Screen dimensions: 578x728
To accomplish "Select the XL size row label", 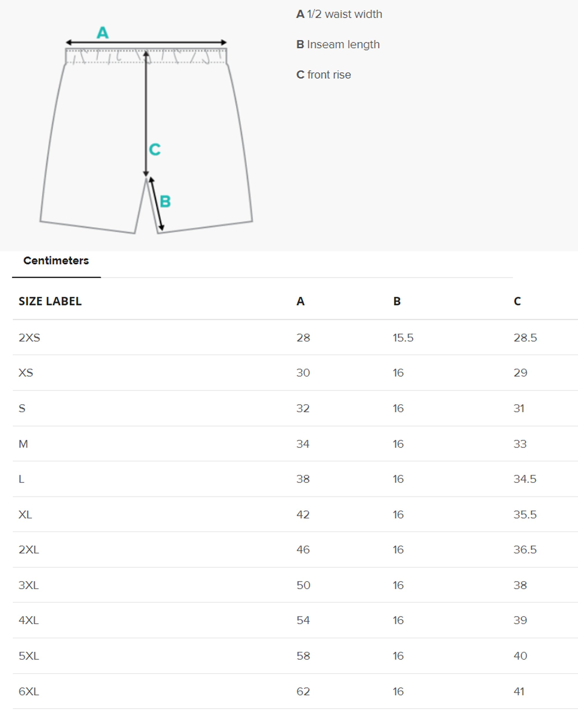I will [x=25, y=515].
